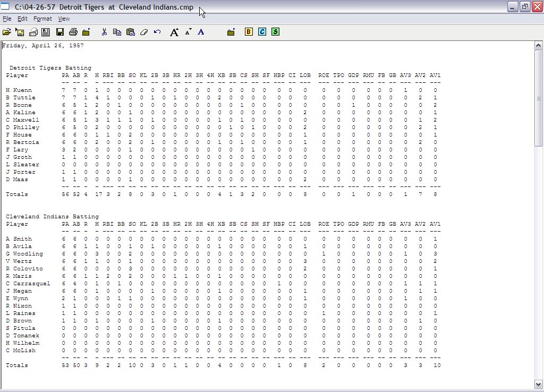Click the open folder icon in toolbar

tap(6, 32)
